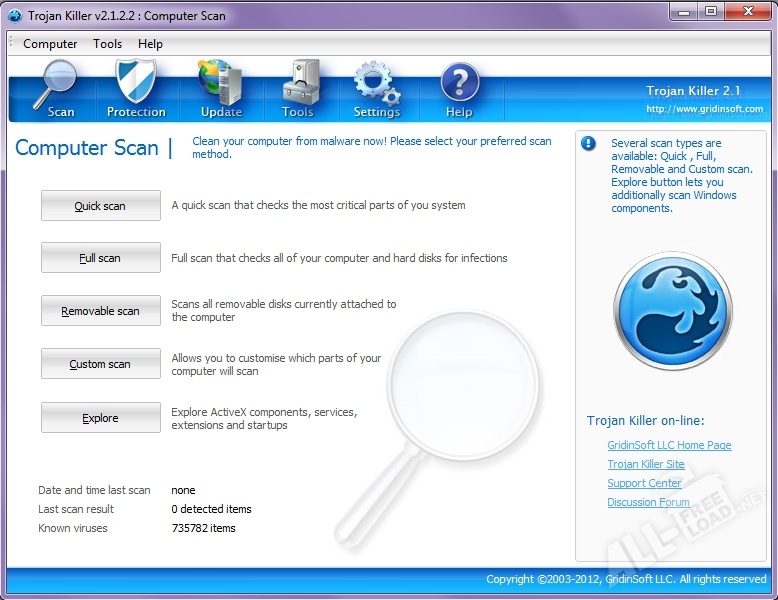Viewport: 778px width, 600px height.
Task: Open the Support Center link
Action: [x=644, y=484]
